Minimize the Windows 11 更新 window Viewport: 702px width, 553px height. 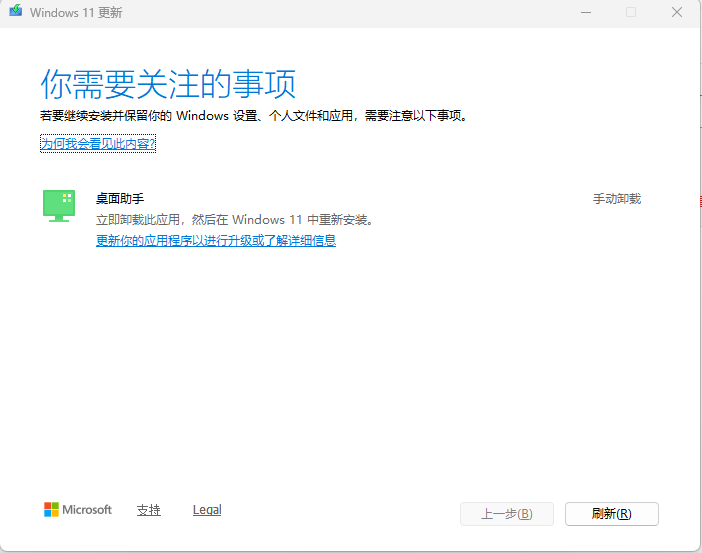point(584,13)
